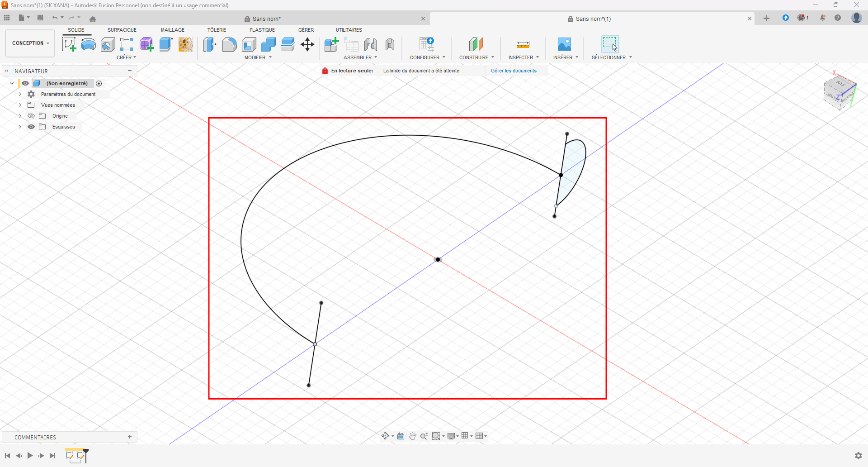Viewport: 868px width, 467px height.
Task: Select the Move/Copy arrows tool
Action: 307,44
